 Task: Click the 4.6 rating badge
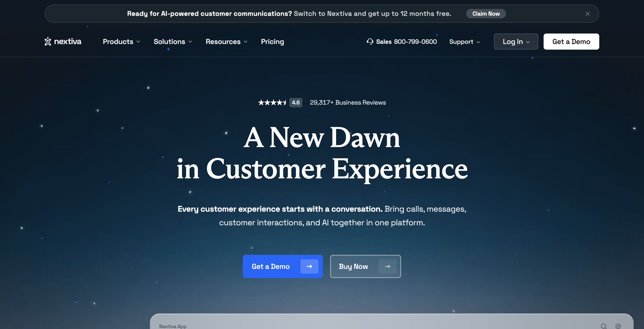click(296, 102)
